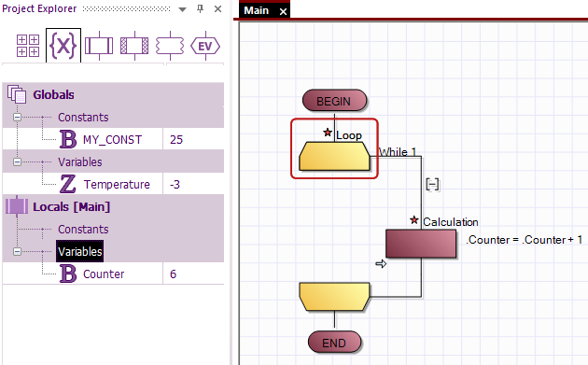588x365 pixels.
Task: Click the MY_CONST value field 25
Action: click(x=193, y=139)
